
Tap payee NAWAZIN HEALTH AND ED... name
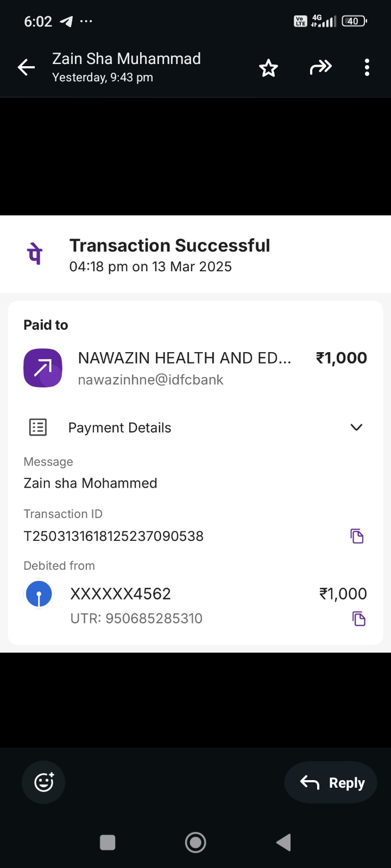click(185, 358)
